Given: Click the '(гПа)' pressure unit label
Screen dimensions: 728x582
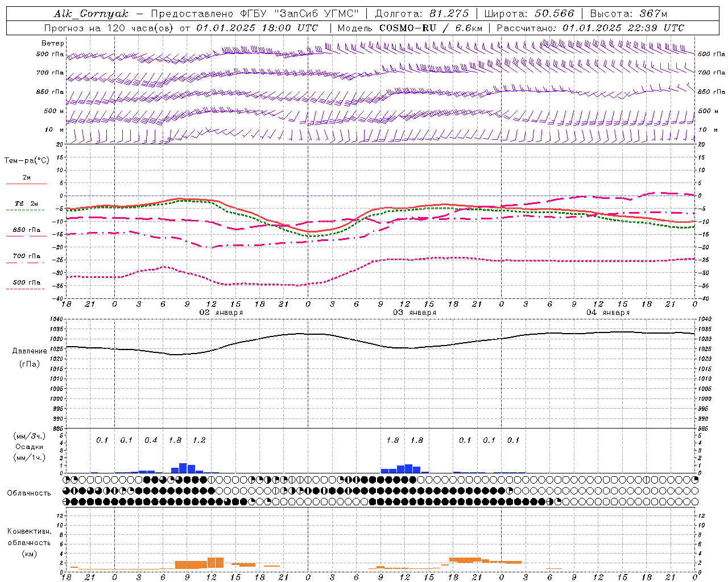Looking at the screenshot, I should pos(29,364).
